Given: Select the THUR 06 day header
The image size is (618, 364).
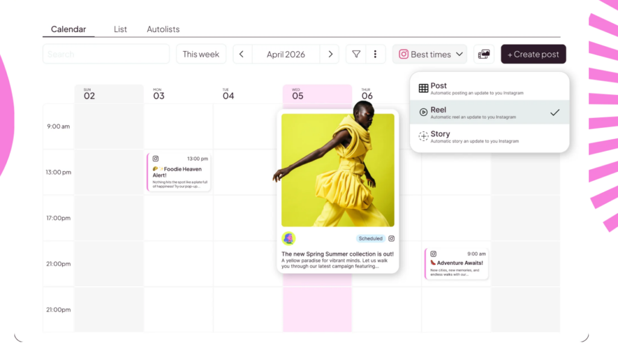Looking at the screenshot, I should point(367,94).
